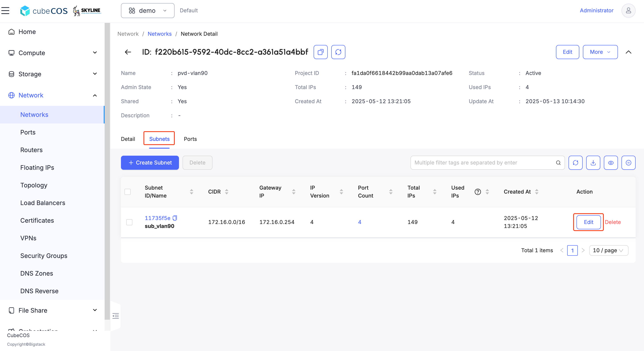The image size is (644, 351).
Task: Download subnet list with download icon
Action: 593,163
